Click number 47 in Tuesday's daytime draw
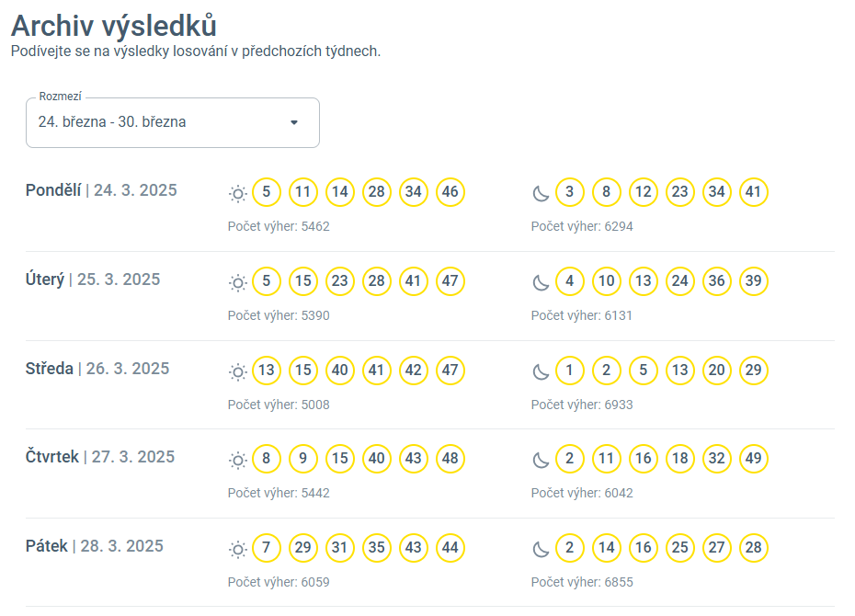This screenshot has width=855, height=616. [450, 281]
